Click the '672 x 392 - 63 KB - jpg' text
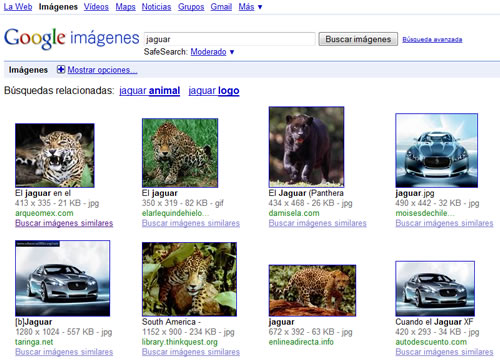Image resolution: width=500 pixels, height=363 pixels. coord(310,332)
